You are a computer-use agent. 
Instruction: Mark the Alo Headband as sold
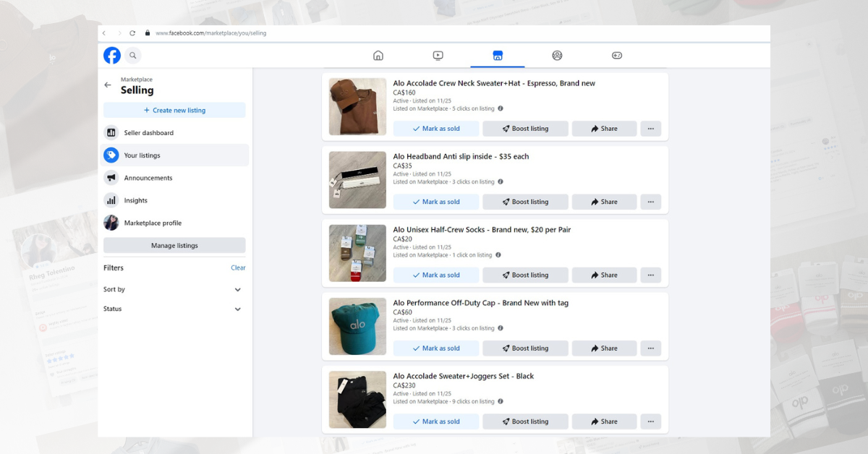(x=436, y=202)
